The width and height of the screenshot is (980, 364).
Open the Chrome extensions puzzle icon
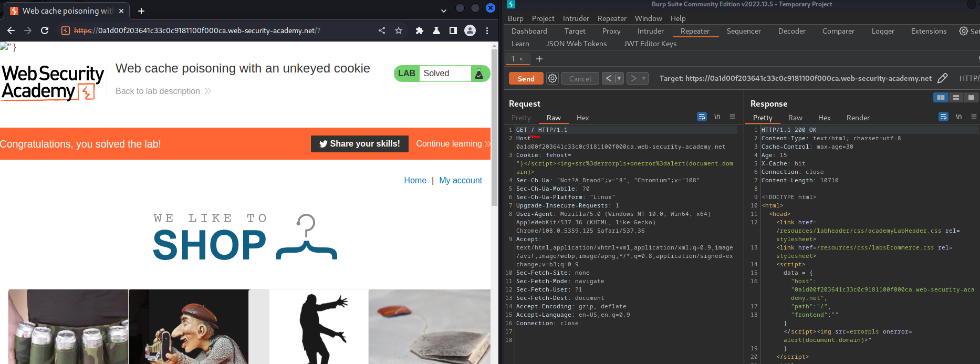[419, 30]
